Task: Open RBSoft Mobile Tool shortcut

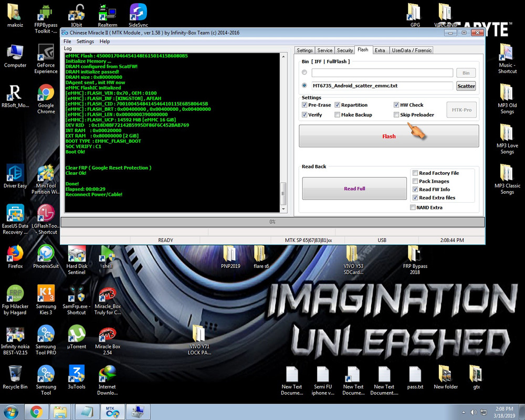Action: click(15, 96)
